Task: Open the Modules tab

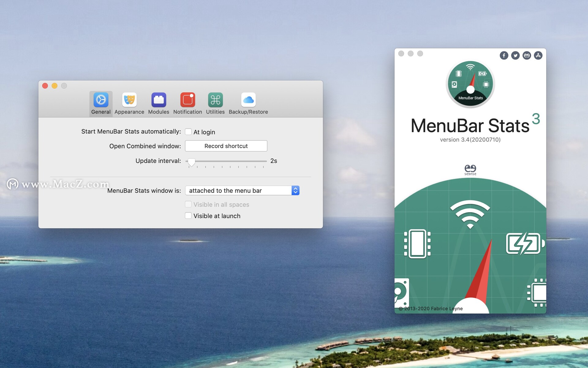Action: [x=159, y=103]
